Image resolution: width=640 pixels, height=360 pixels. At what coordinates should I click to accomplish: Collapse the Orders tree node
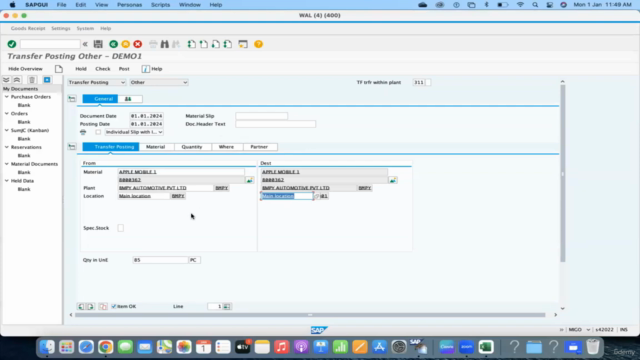click(7, 113)
